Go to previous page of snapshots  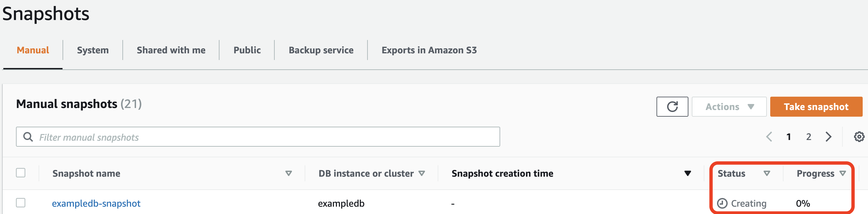769,137
